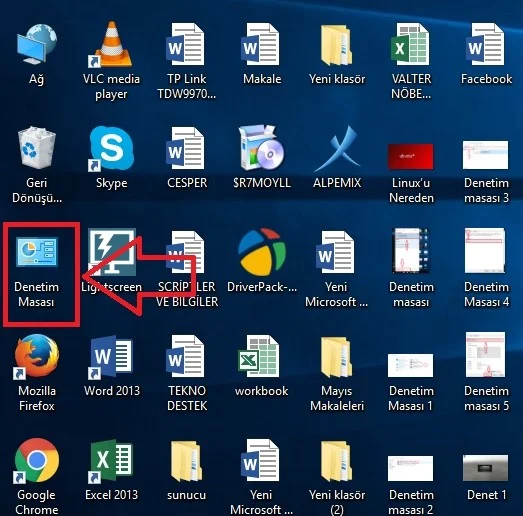The height and width of the screenshot is (516, 523).
Task: Open Yeni Microsoft document beside DriverPack
Action: click(x=335, y=252)
